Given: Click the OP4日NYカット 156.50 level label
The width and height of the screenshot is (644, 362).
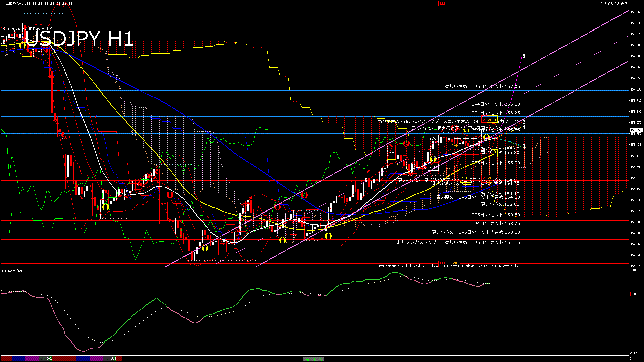Looking at the screenshot, I should click(495, 104).
